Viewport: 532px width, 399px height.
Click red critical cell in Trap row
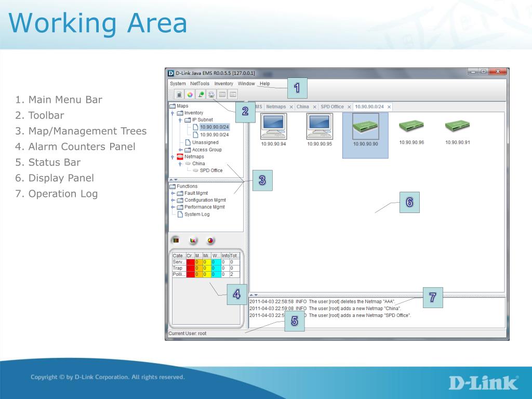coord(190,268)
